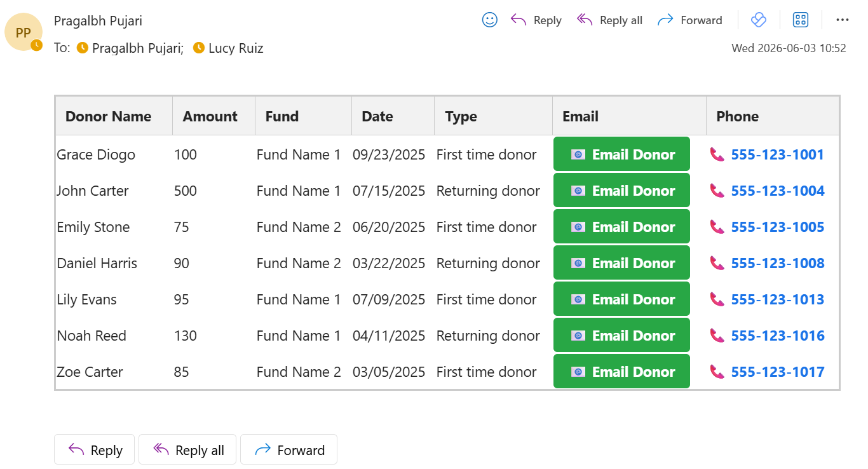Click the PP sender avatar
The width and height of the screenshot is (868, 469).
coord(24,32)
